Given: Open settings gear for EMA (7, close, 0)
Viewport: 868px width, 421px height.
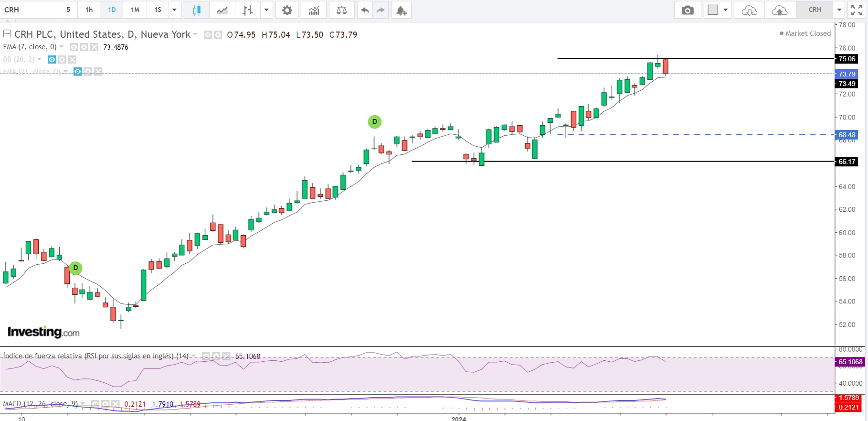Looking at the screenshot, I should click(84, 47).
